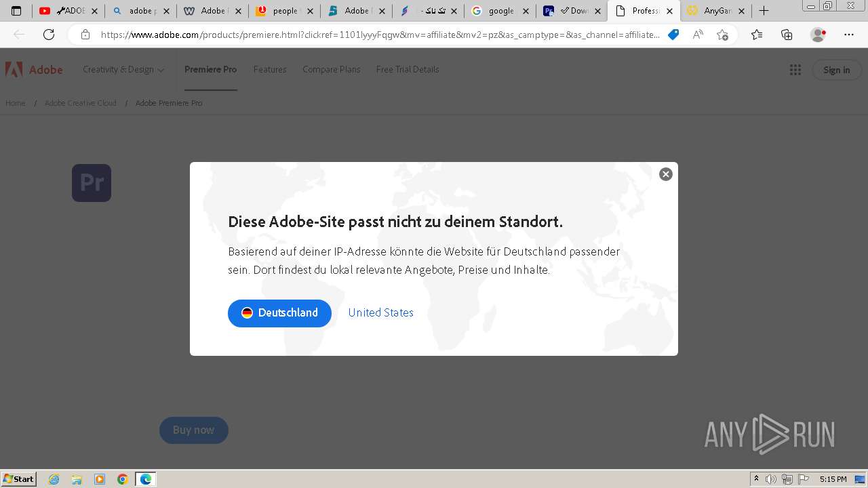This screenshot has height=488, width=868.
Task: Open the Favorites list
Action: 757,35
